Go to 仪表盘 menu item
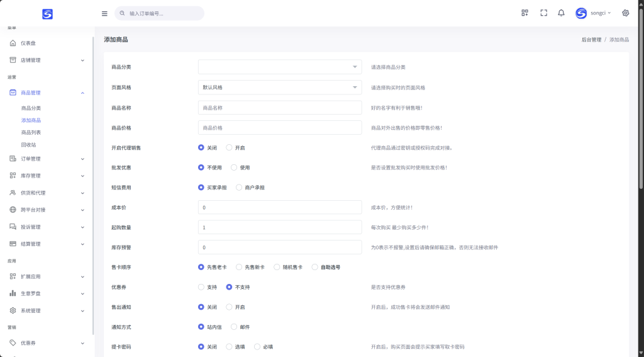Viewport: 644px width, 357px height. pyautogui.click(x=28, y=43)
